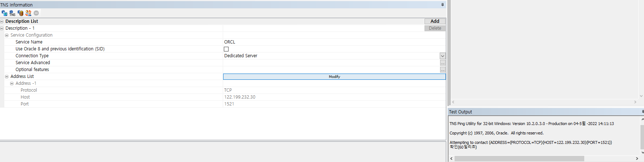This screenshot has height=162, width=644.
Task: Click the gray minus circle icon
Action: pos(36,13)
